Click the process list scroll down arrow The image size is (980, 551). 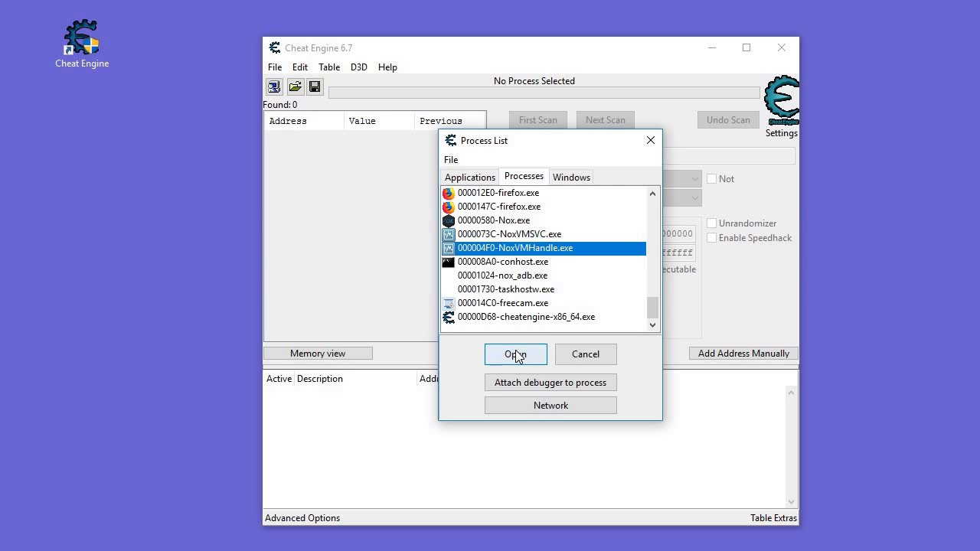pyautogui.click(x=652, y=325)
